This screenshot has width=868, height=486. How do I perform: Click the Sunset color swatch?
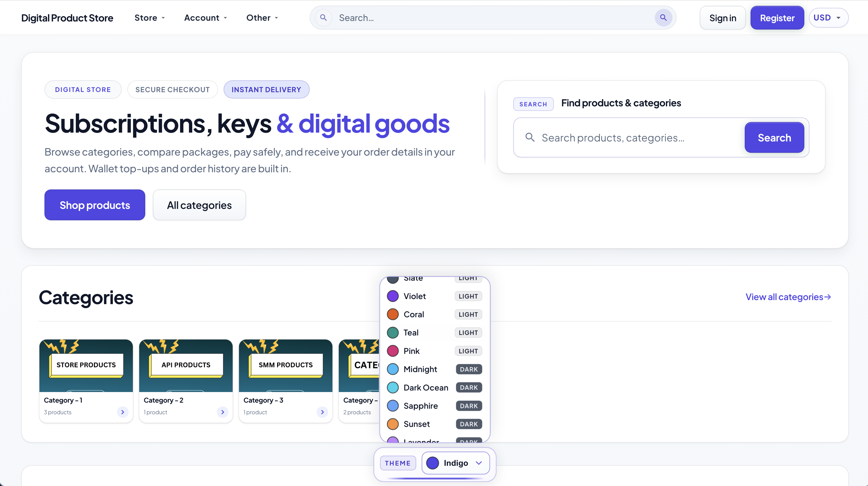[x=393, y=424]
